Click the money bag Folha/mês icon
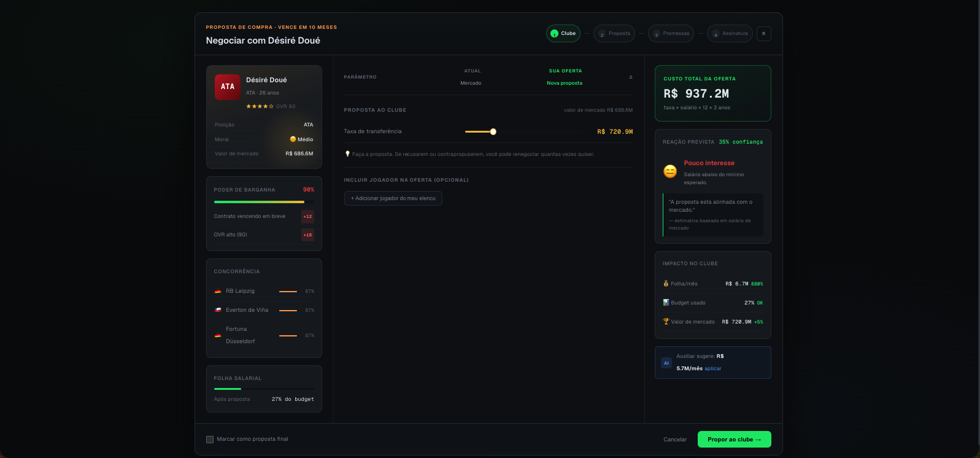The width and height of the screenshot is (980, 458). pos(666,284)
